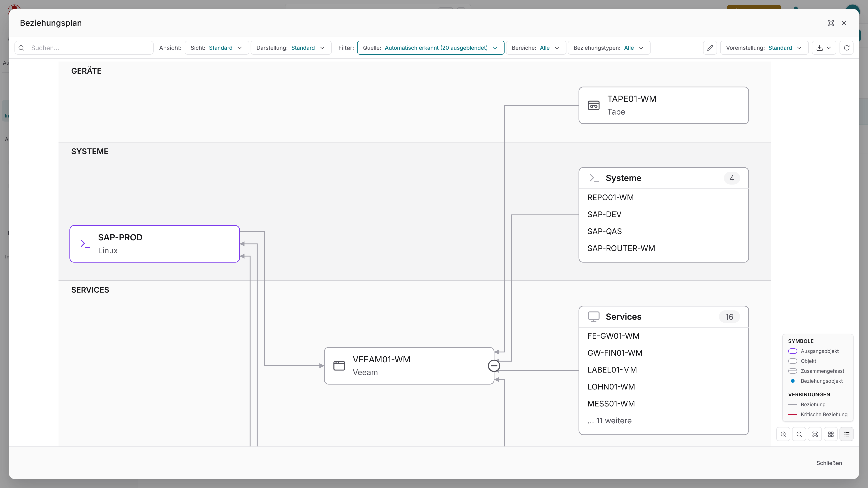This screenshot has width=868, height=488.
Task: Click the SAP-QAS entry
Action: (604, 231)
